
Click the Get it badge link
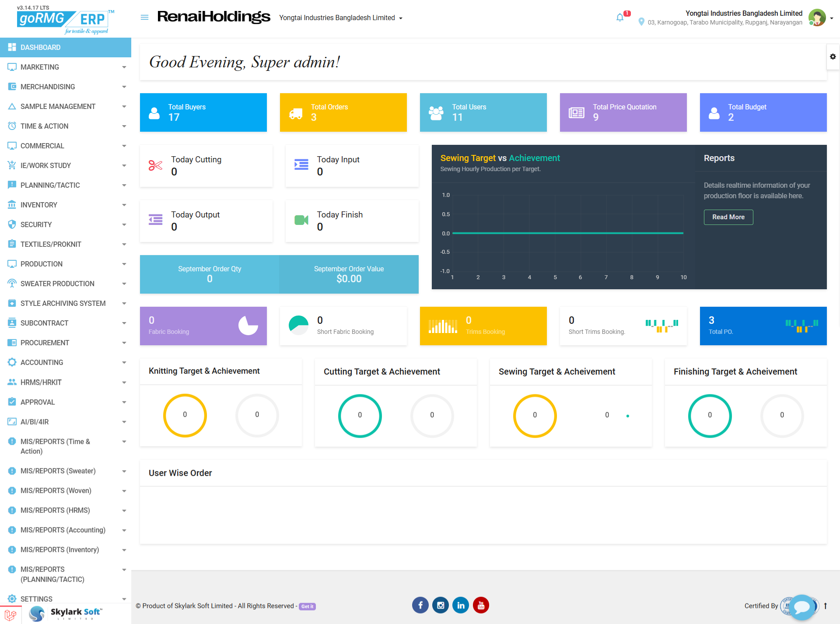[x=307, y=606]
